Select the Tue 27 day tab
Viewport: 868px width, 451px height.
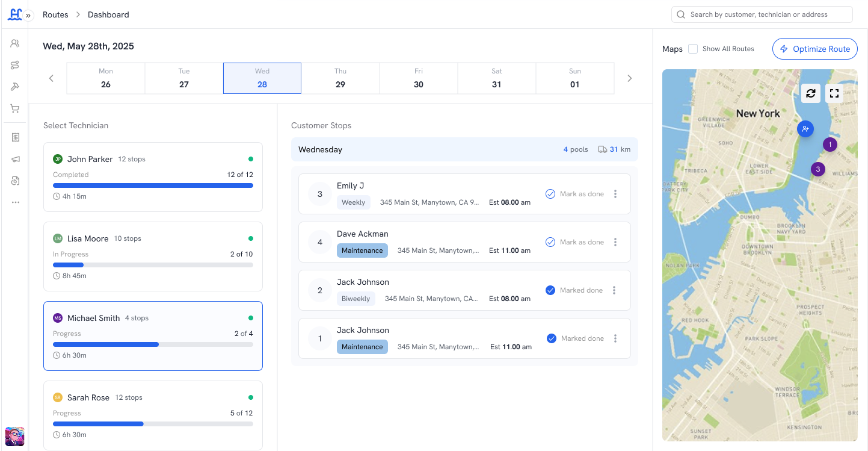184,78
